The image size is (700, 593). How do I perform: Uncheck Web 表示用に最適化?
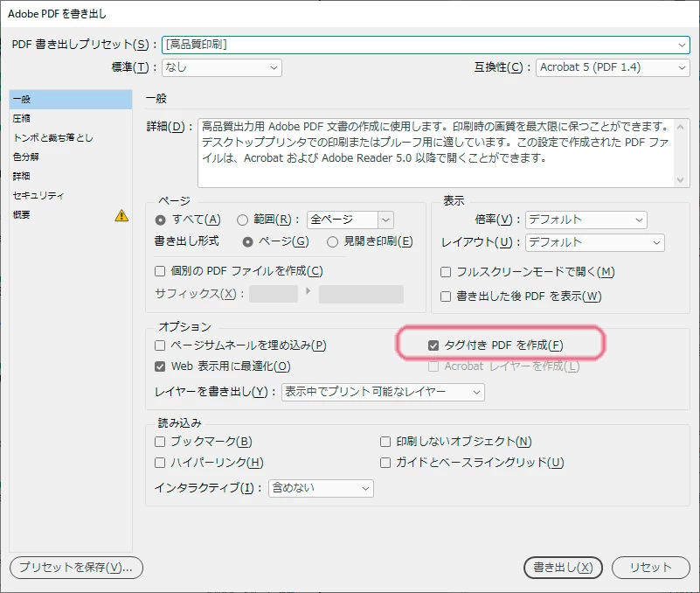coord(160,366)
